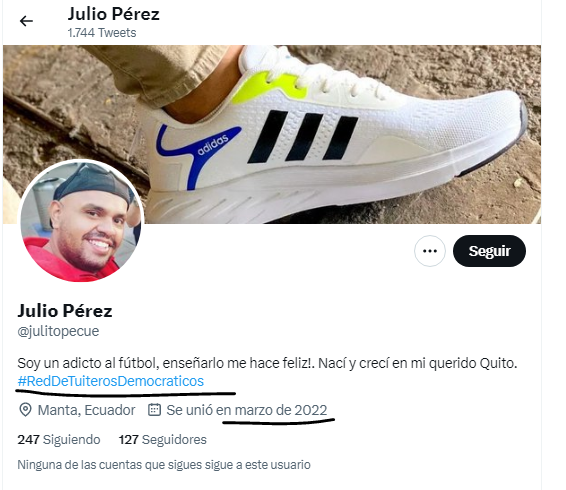Click the bold Julio Pérez profile name
This screenshot has height=490, width=566.
[x=65, y=311]
